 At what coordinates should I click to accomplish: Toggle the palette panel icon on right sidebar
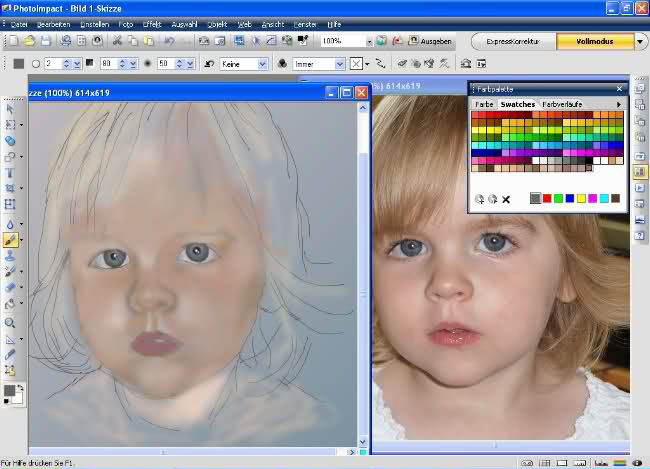click(640, 172)
